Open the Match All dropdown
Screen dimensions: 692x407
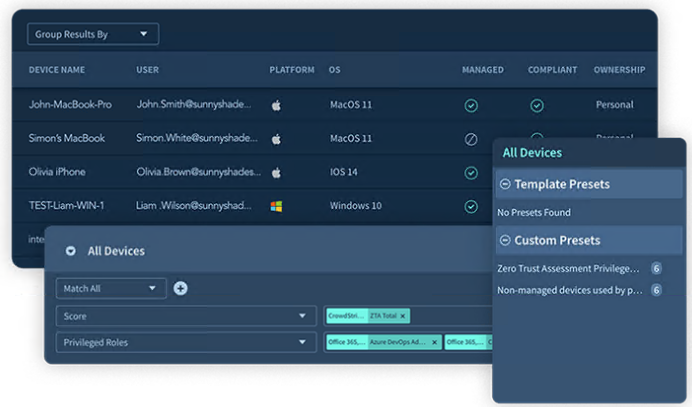(x=111, y=288)
